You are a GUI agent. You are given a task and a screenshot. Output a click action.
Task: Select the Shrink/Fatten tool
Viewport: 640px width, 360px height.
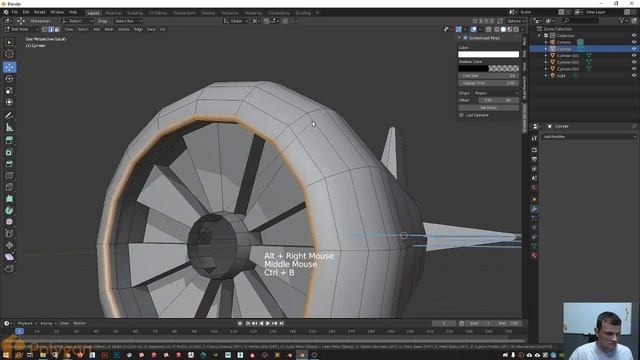click(9, 245)
